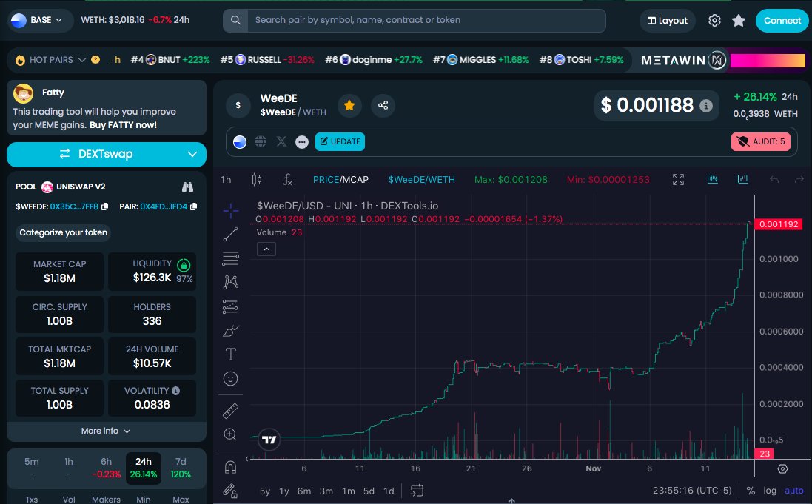The width and height of the screenshot is (812, 504).
Task: Open the settings gear in header
Action: 714,20
